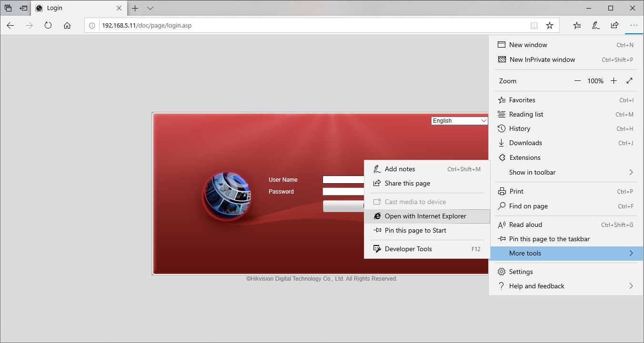The image size is (644, 343).
Task: Open Developer Tools from submenu
Action: pyautogui.click(x=427, y=249)
